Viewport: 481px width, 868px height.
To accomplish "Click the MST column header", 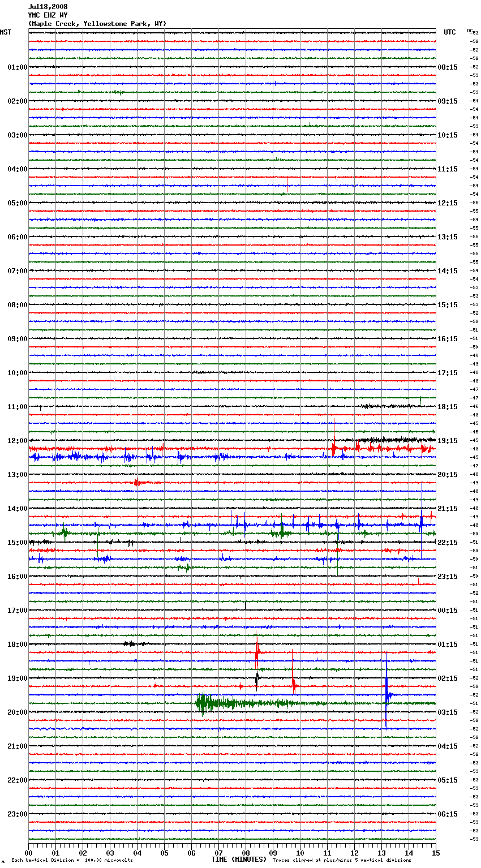I will pos(6,32).
